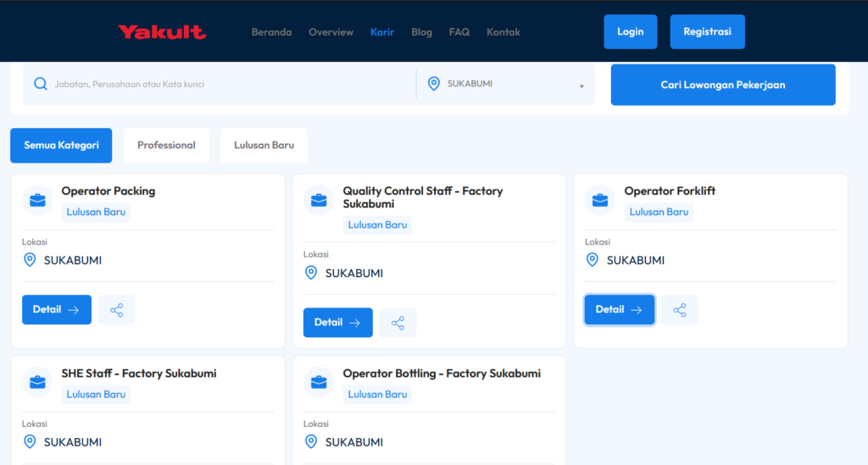Click Lulusan Baru tag on Operator Bottling
Image resolution: width=868 pixels, height=465 pixels.
(377, 394)
